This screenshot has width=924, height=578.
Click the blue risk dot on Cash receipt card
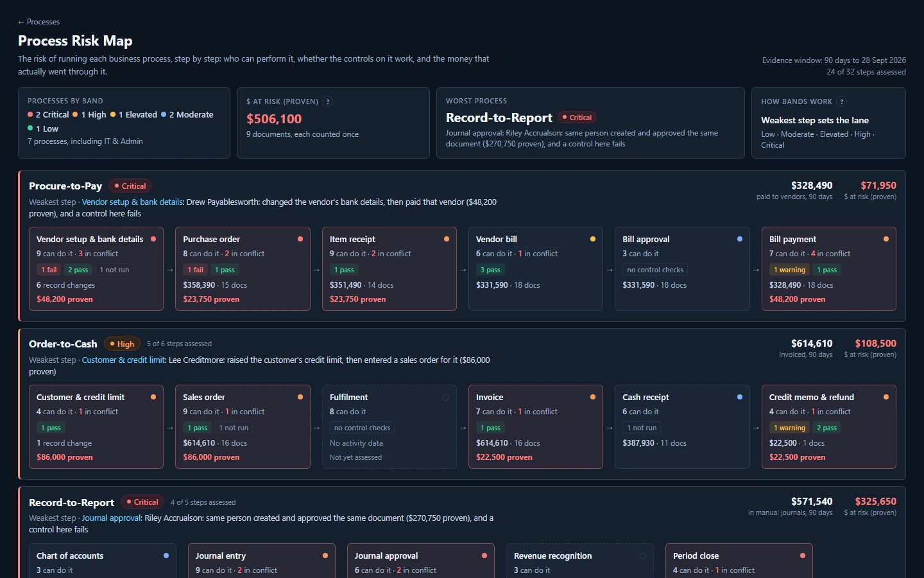pos(740,397)
